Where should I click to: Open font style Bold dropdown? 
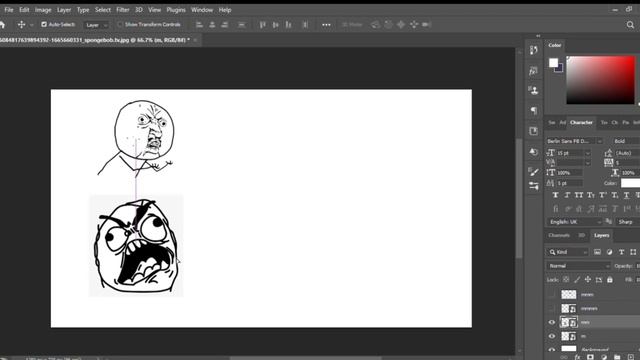(x=626, y=141)
